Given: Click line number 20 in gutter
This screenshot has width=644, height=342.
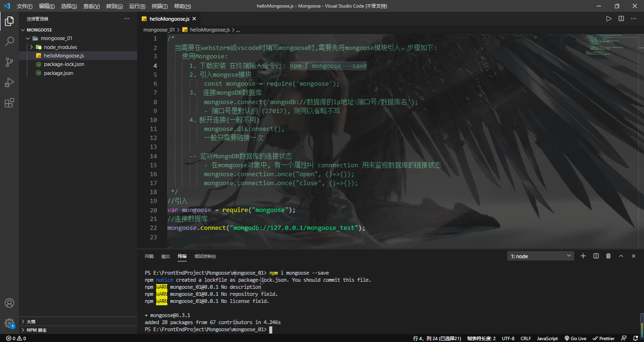Looking at the screenshot, I should [153, 210].
